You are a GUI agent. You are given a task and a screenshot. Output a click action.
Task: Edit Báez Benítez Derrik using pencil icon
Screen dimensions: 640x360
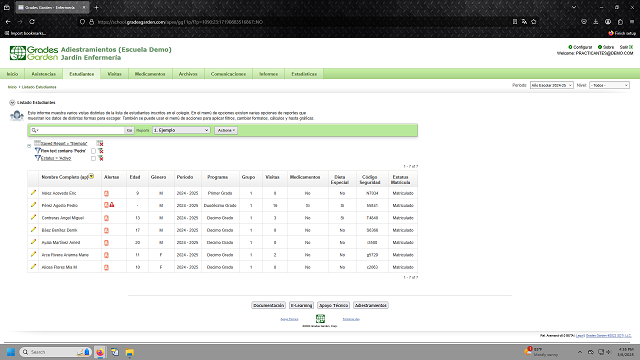(33, 229)
